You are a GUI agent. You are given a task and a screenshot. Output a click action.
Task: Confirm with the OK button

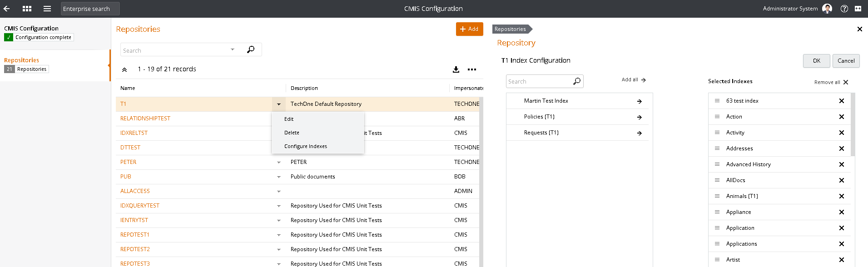pos(816,61)
